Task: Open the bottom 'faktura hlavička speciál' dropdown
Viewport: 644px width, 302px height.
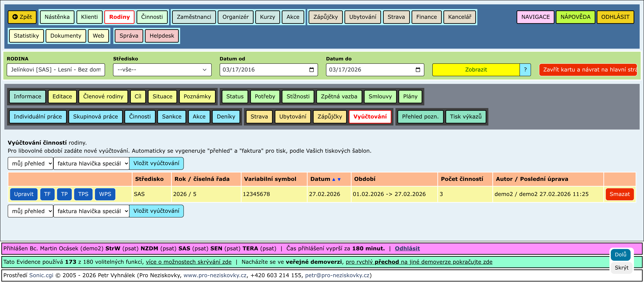Action: [x=91, y=211]
